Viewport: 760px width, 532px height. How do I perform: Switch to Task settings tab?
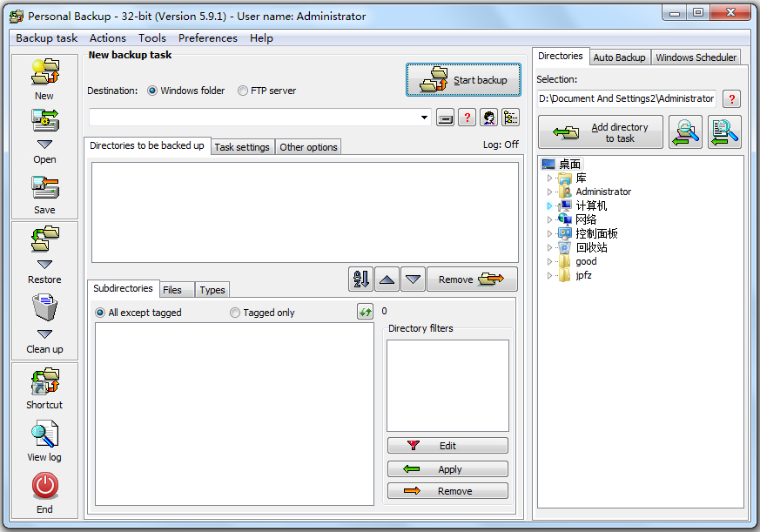(x=242, y=147)
